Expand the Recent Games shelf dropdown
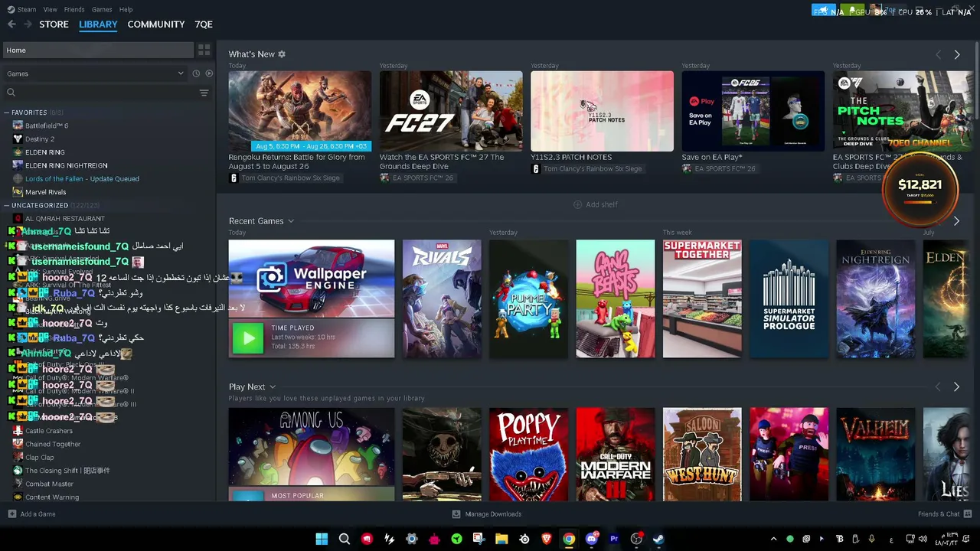This screenshot has height=551, width=980. pos(291,221)
